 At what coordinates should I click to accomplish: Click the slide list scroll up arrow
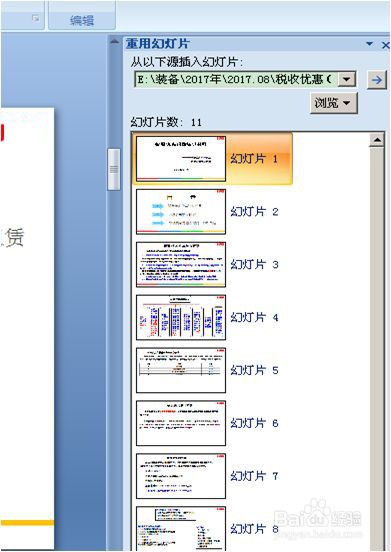[377, 140]
